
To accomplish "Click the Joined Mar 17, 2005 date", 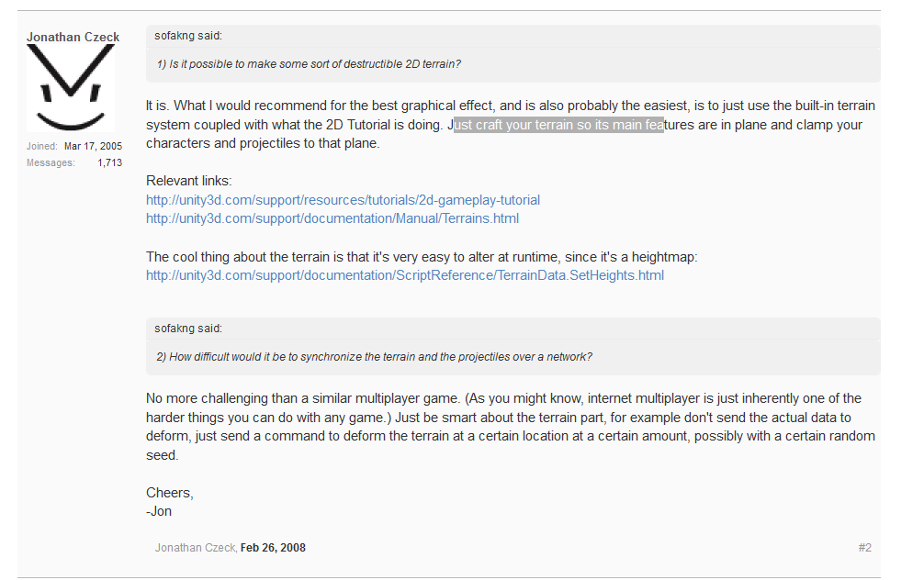I will coord(93,147).
